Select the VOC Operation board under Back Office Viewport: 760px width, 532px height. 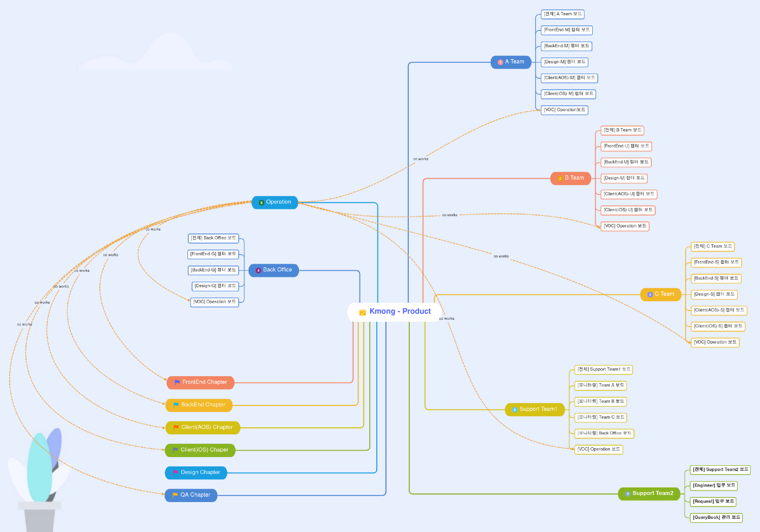point(215,302)
